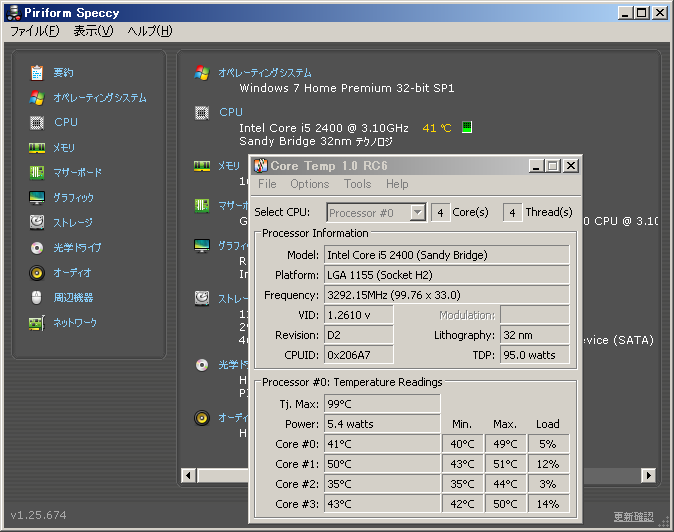Click the CPU chip icon in sidebar
The height and width of the screenshot is (532, 674).
(x=37, y=123)
